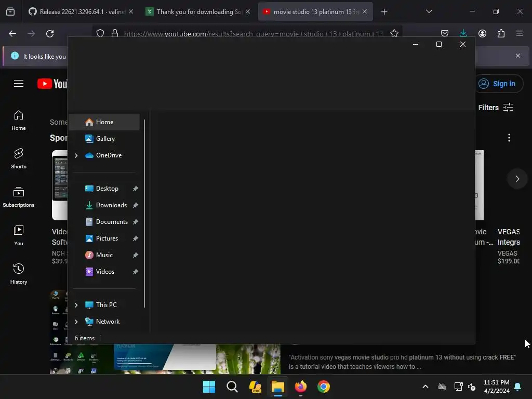Open Home in File Explorer sidebar

104,122
